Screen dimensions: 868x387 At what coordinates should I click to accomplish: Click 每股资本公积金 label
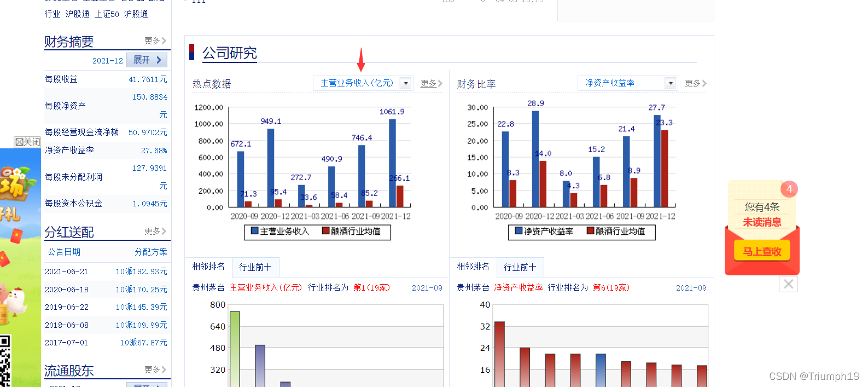pyautogui.click(x=73, y=204)
